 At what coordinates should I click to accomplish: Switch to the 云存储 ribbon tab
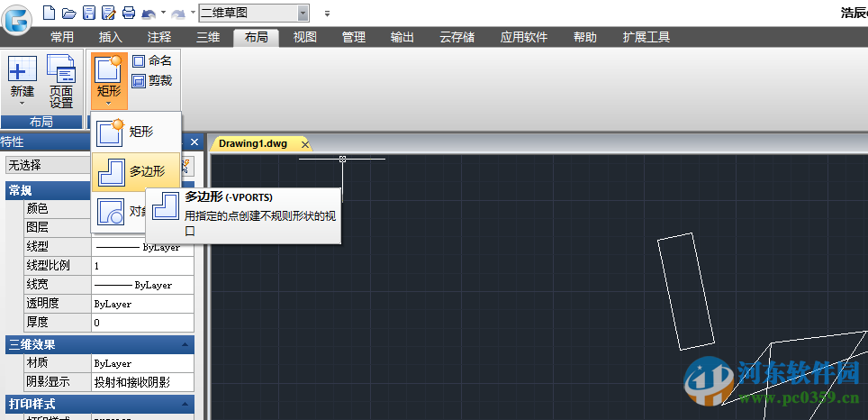457,37
